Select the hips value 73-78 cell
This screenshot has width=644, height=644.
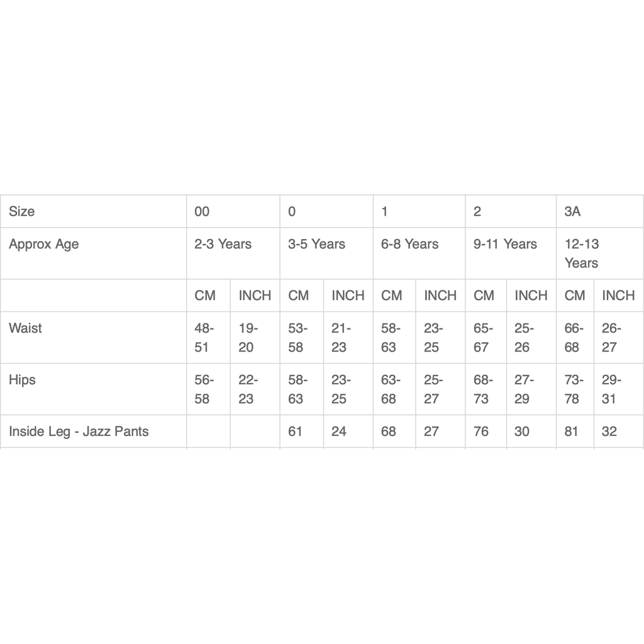[574, 389]
